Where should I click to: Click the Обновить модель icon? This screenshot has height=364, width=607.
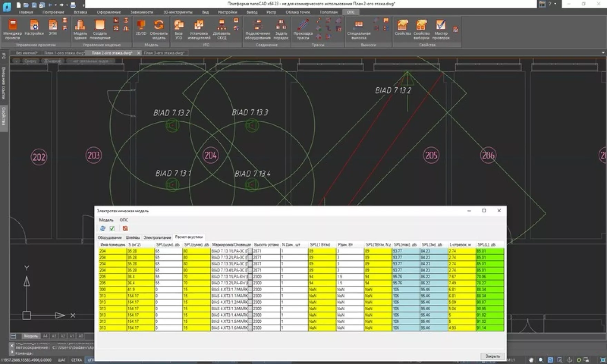point(158,28)
